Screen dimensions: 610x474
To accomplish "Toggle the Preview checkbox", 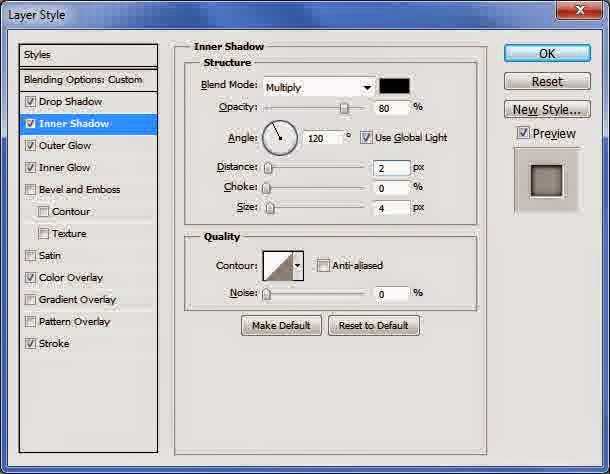I will click(x=523, y=133).
